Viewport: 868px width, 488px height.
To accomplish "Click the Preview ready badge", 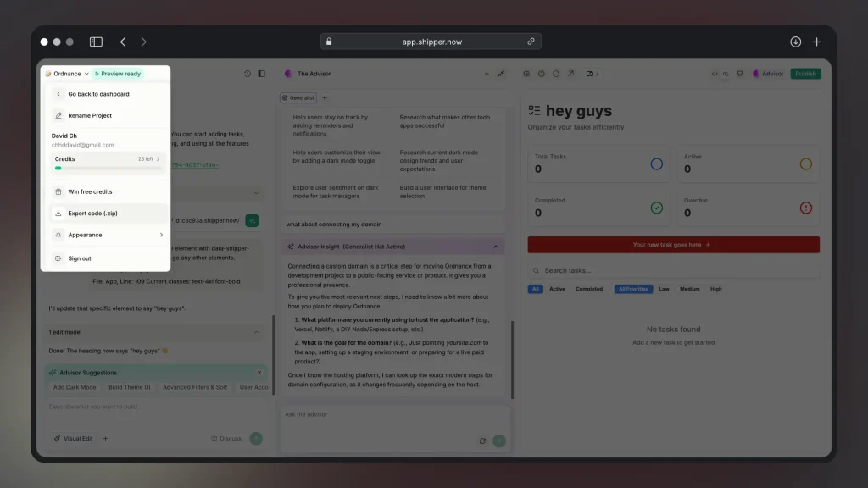I will (118, 74).
